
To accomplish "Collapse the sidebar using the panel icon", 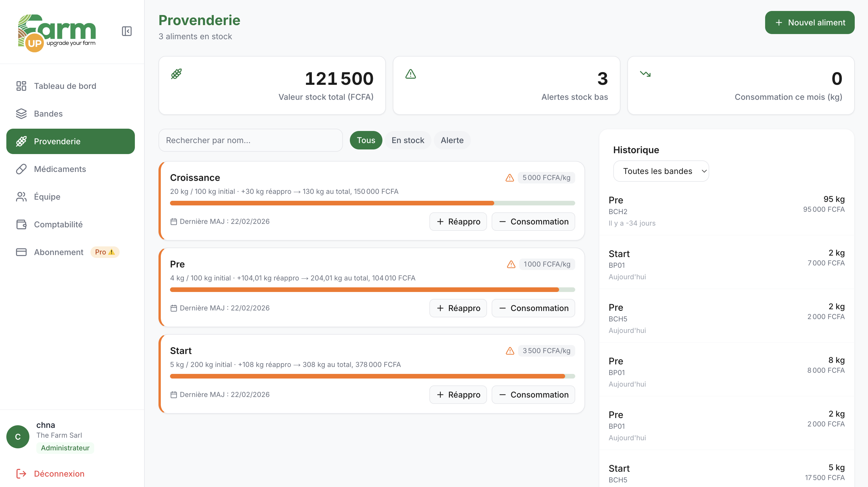I will 127,31.
